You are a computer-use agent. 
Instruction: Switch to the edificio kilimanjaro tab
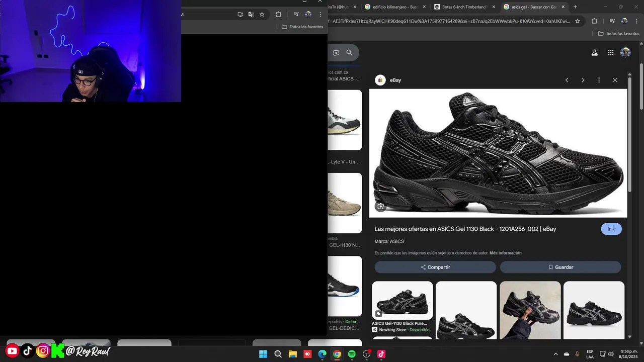[x=395, y=7]
